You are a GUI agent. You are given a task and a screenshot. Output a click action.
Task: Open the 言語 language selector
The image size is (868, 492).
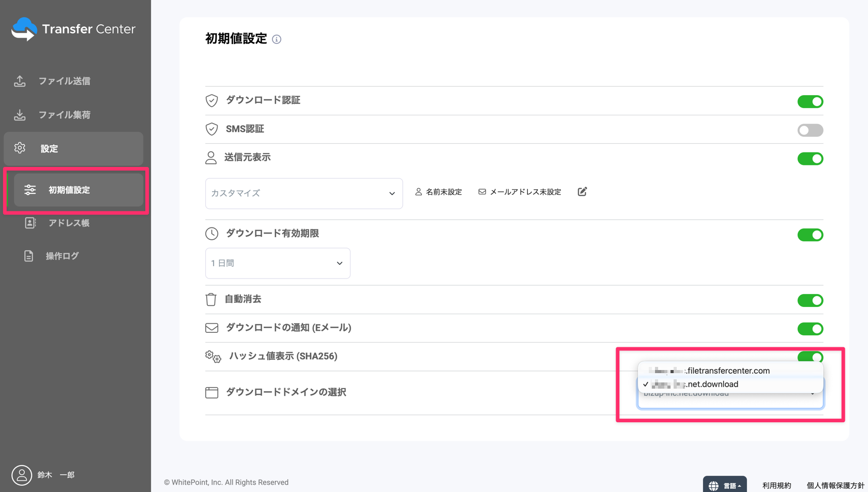click(x=725, y=485)
